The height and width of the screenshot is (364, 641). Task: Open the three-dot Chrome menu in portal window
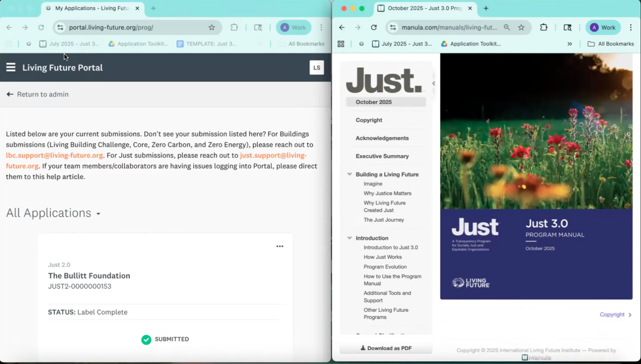[321, 27]
